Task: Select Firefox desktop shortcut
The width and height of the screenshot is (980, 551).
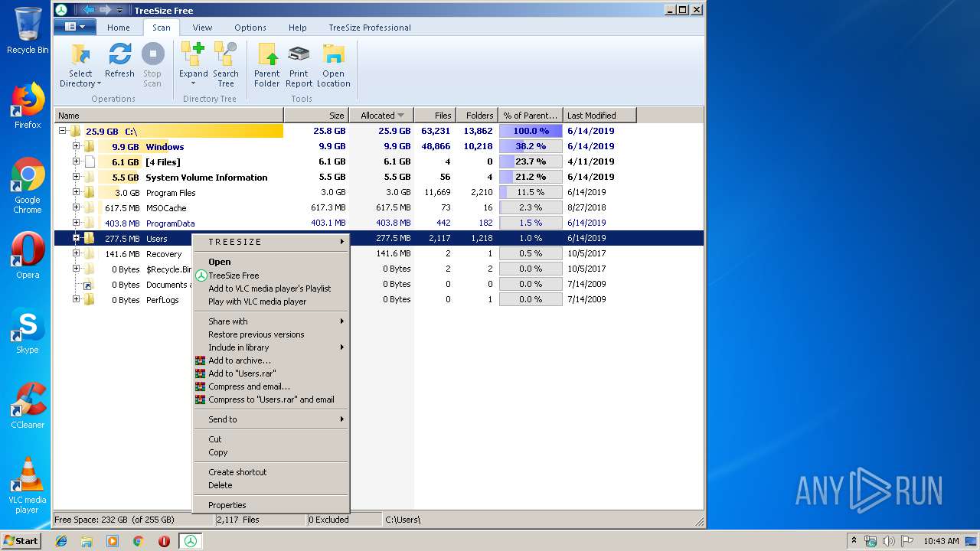Action: click(28, 106)
